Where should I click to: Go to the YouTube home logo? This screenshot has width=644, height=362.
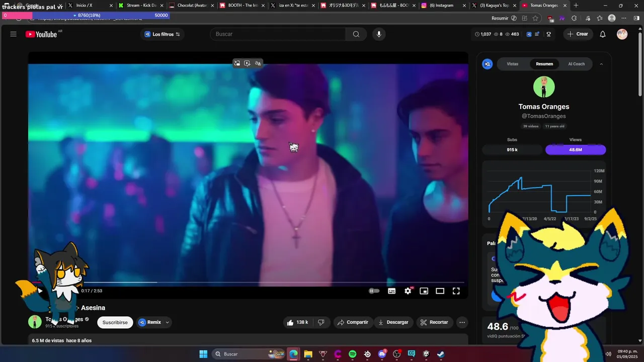coord(41,34)
